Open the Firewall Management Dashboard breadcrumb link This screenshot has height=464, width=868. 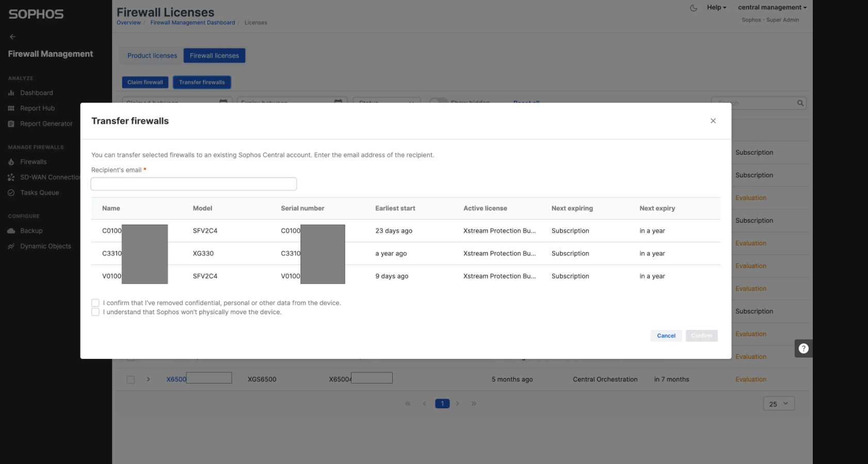click(x=192, y=22)
